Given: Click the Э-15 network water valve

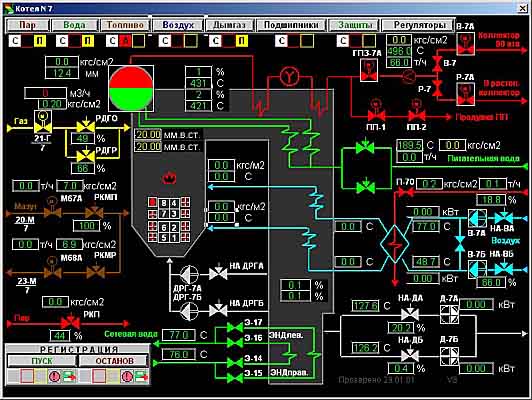Looking at the screenshot, I should click(x=234, y=377).
